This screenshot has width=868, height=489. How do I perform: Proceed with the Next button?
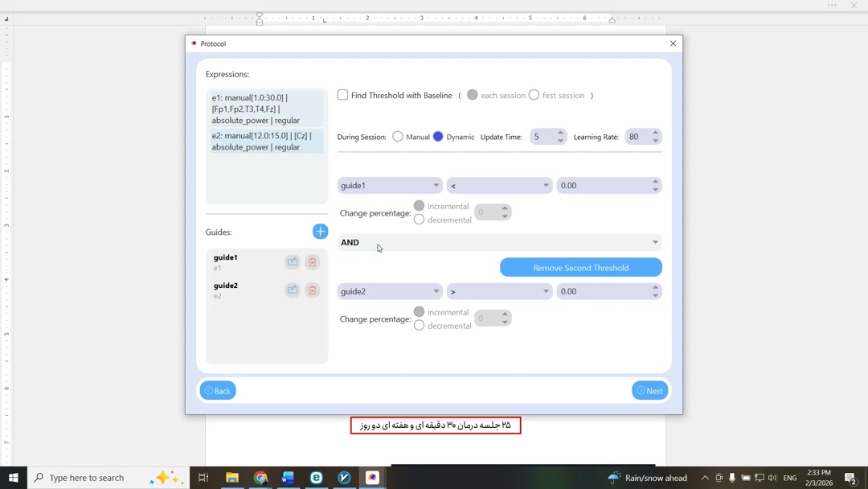coord(650,390)
